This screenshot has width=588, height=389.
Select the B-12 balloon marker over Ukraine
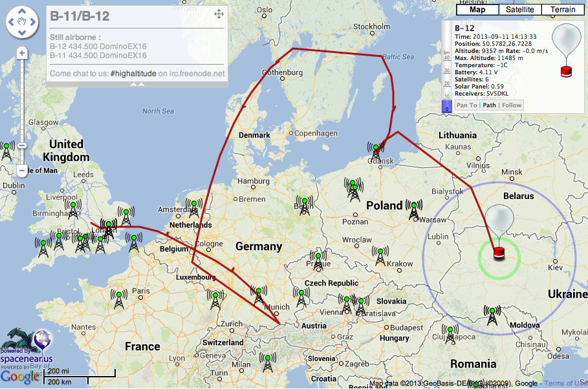(x=499, y=233)
